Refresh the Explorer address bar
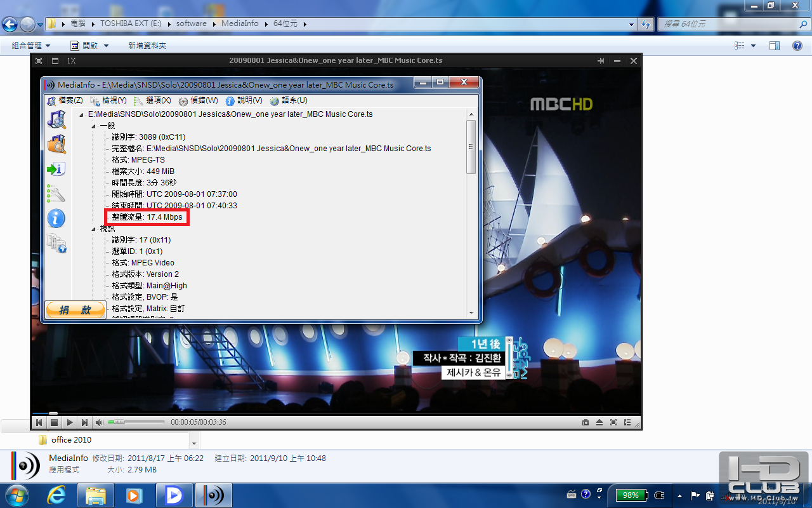Screen dimensions: 812x508 click(x=646, y=24)
